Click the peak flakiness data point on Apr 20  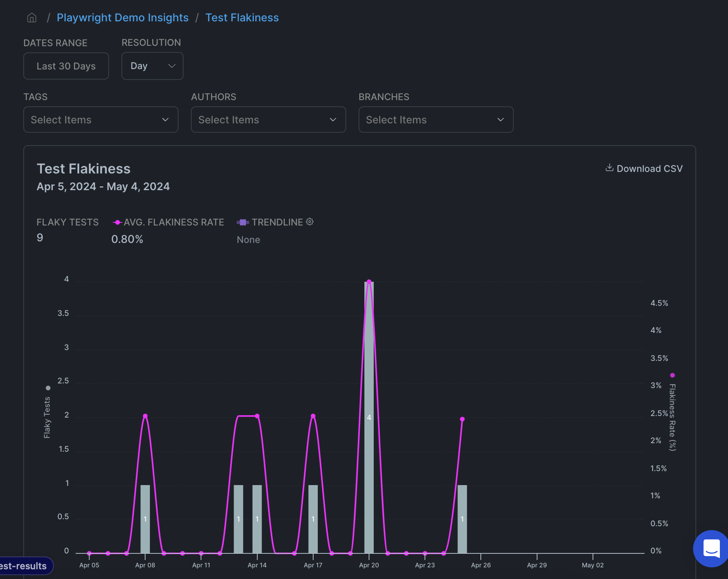coord(369,281)
